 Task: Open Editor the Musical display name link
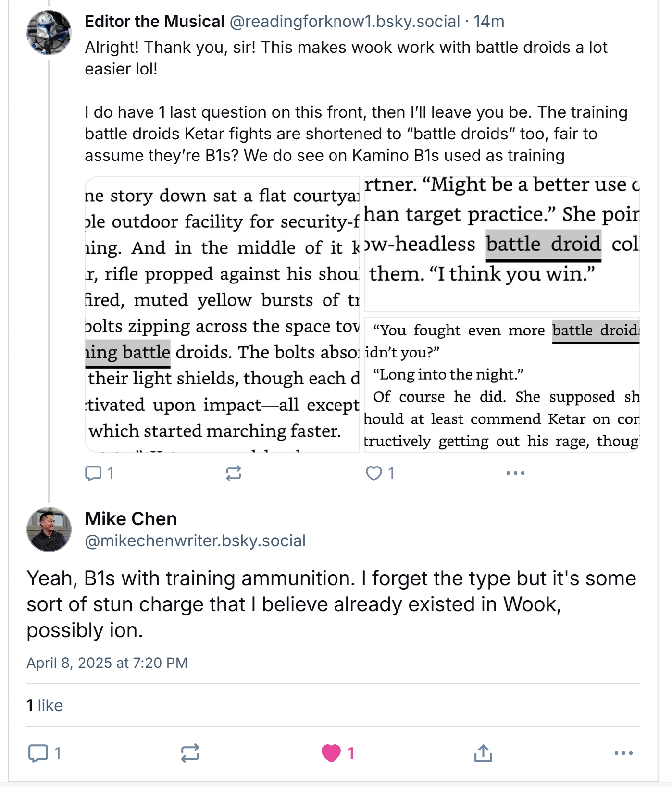154,22
